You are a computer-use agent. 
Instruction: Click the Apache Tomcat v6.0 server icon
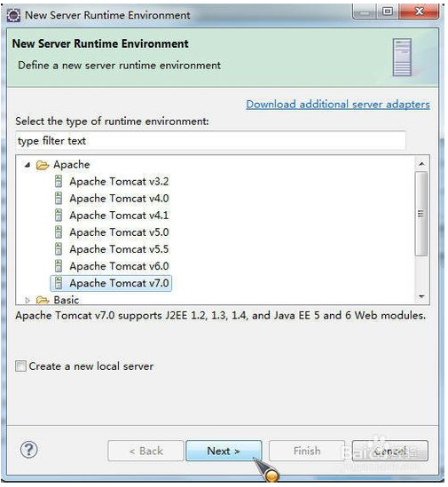(x=59, y=266)
